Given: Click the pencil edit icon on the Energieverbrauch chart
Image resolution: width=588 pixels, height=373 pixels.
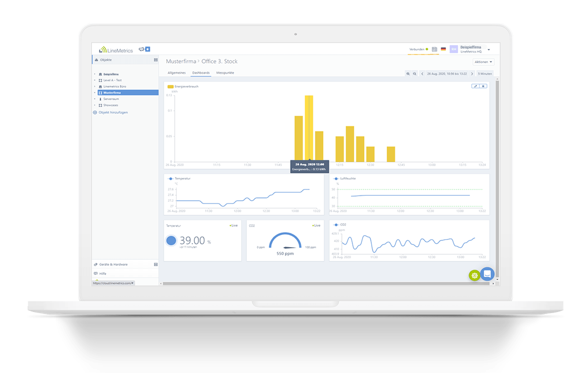Looking at the screenshot, I should [475, 86].
